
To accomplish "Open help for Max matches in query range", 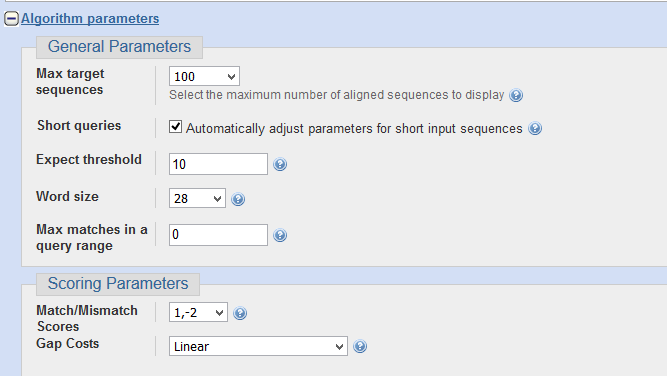I will coord(280,235).
